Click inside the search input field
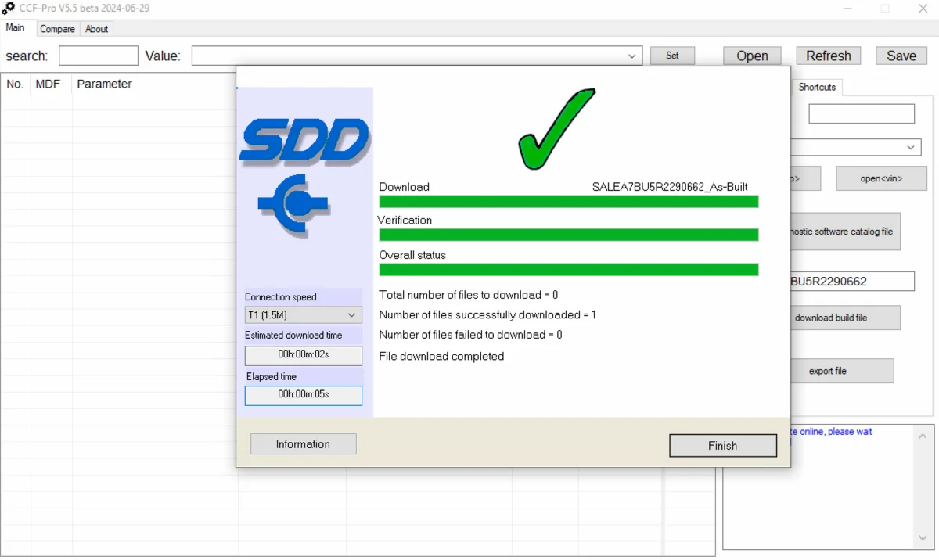The image size is (939, 560). point(98,56)
